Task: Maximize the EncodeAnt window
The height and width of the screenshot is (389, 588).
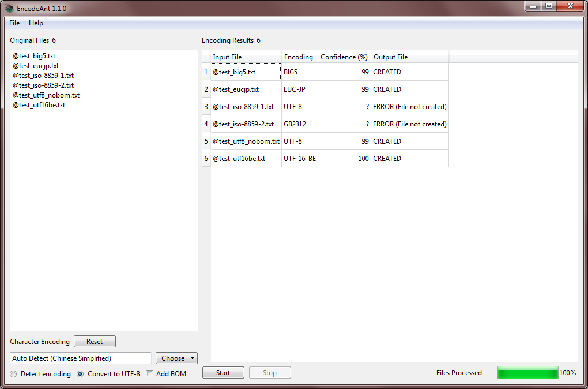Action: pos(548,6)
